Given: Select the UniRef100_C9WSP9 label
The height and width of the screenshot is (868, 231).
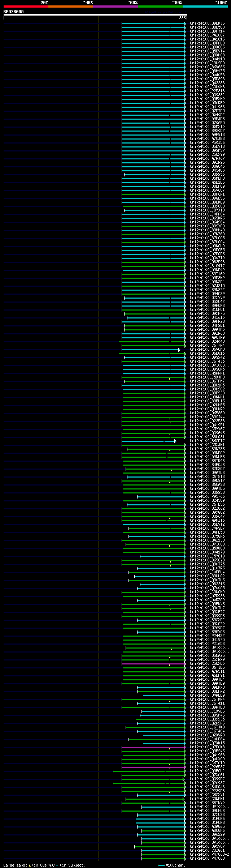Looking at the screenshot, I should 207,63.
